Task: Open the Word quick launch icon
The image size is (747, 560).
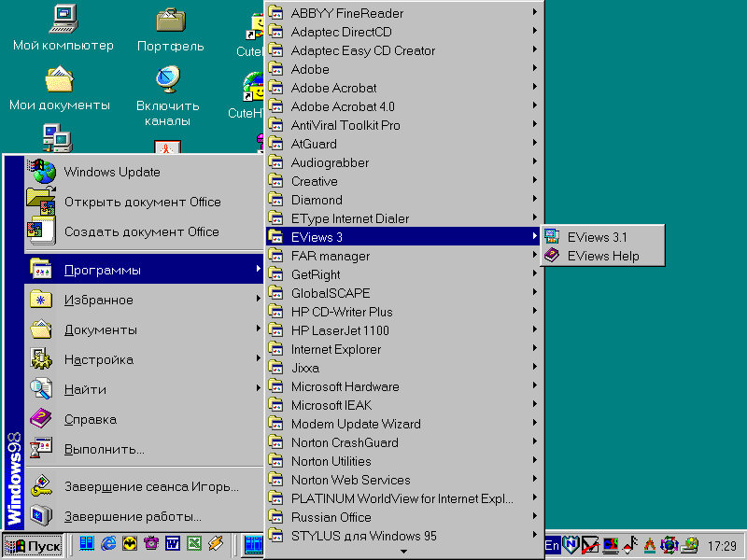Action: [x=173, y=544]
